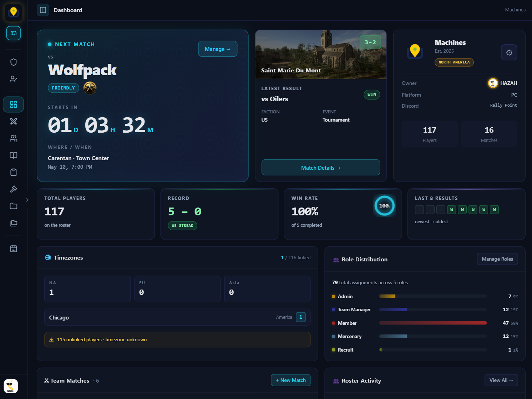
Task: Click the Wolfpack opponent name
Action: [x=82, y=70]
